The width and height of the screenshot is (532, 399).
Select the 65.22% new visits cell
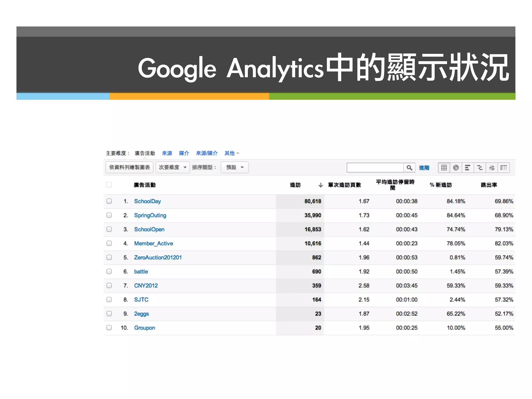pyautogui.click(x=456, y=314)
